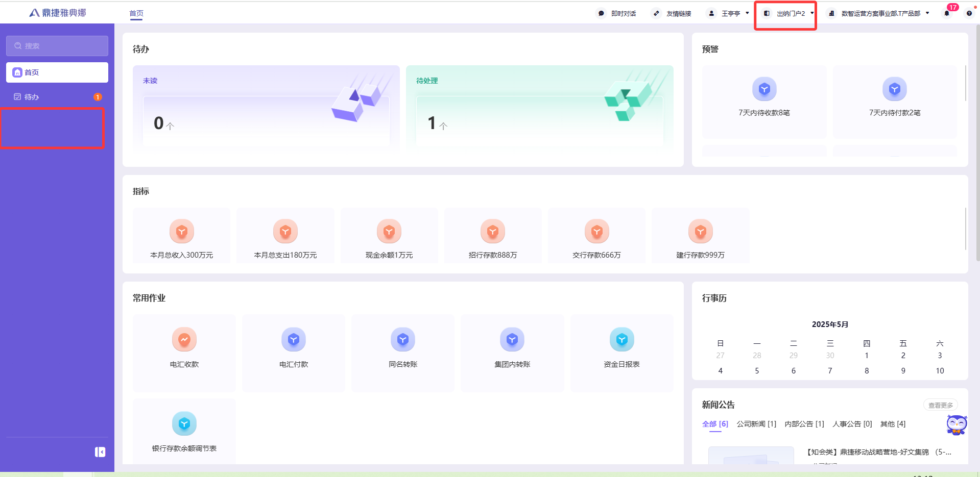Open the 交行存款666万 indicator icon
Image resolution: width=980 pixels, height=477 pixels.
[596, 232]
